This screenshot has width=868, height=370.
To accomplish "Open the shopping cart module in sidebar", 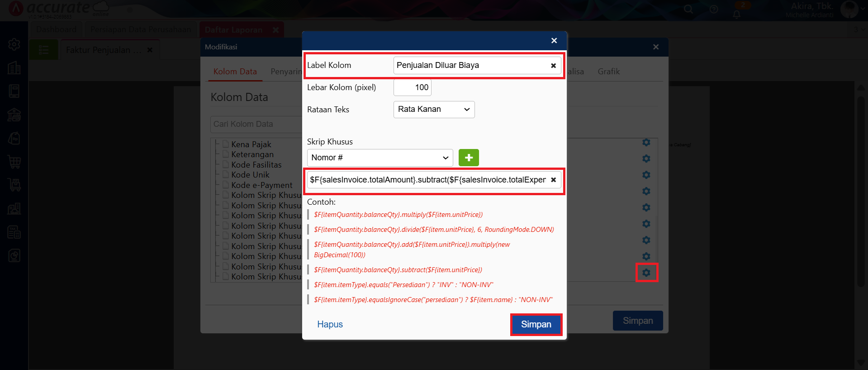I will click(14, 162).
